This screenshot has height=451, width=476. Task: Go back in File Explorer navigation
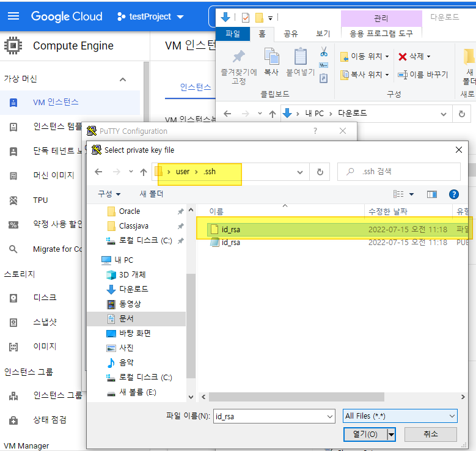click(227, 114)
